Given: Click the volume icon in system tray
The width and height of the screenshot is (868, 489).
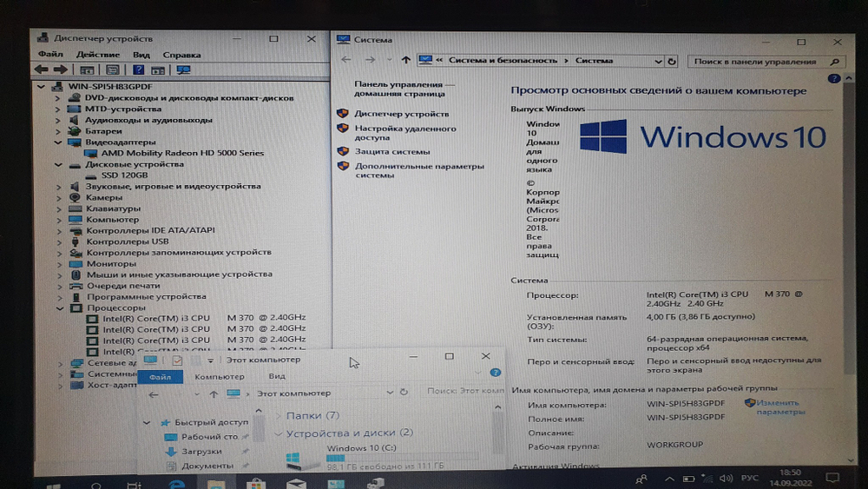Looking at the screenshot, I should click(726, 478).
